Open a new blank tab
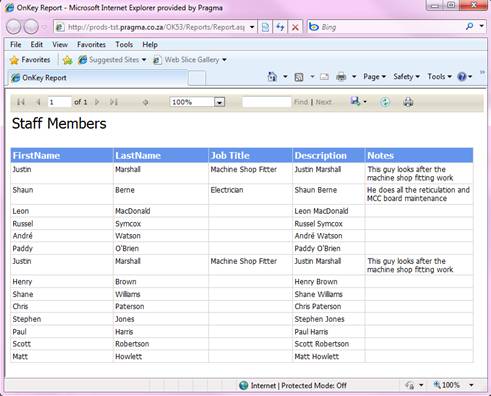Screen dimensions: 491x396 tap(197, 79)
